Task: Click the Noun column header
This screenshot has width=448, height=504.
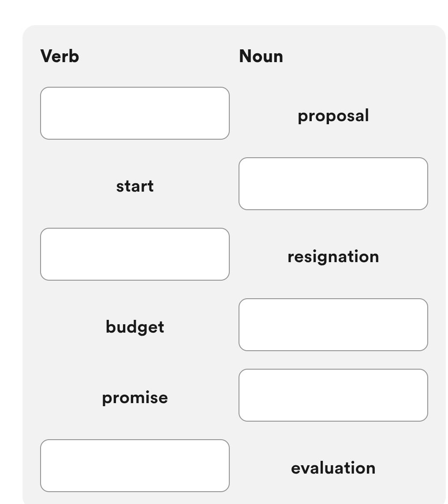Action: pos(261,56)
